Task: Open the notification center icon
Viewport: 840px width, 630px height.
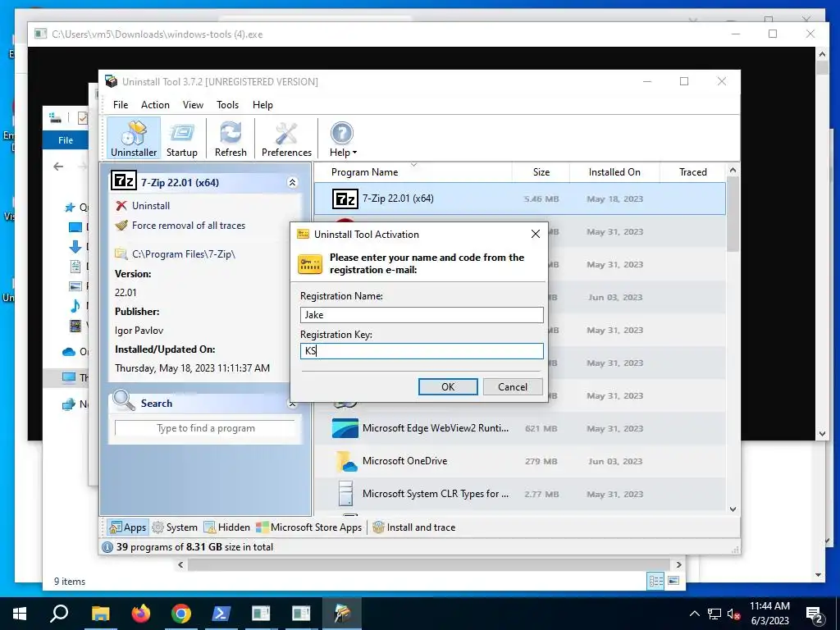Action: [x=815, y=614]
